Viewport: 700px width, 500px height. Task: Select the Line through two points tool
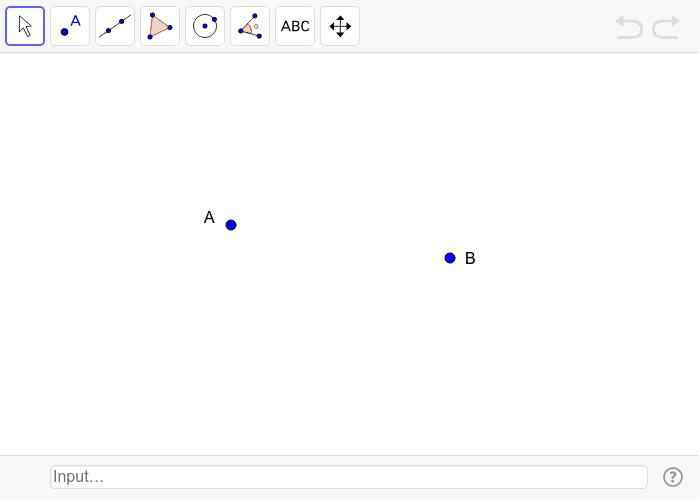pyautogui.click(x=115, y=26)
